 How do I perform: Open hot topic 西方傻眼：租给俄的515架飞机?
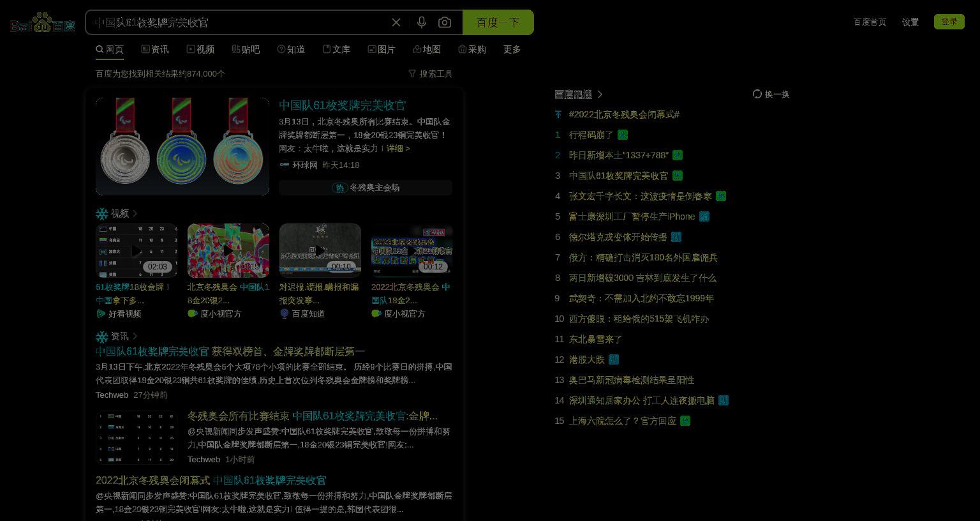pos(639,319)
